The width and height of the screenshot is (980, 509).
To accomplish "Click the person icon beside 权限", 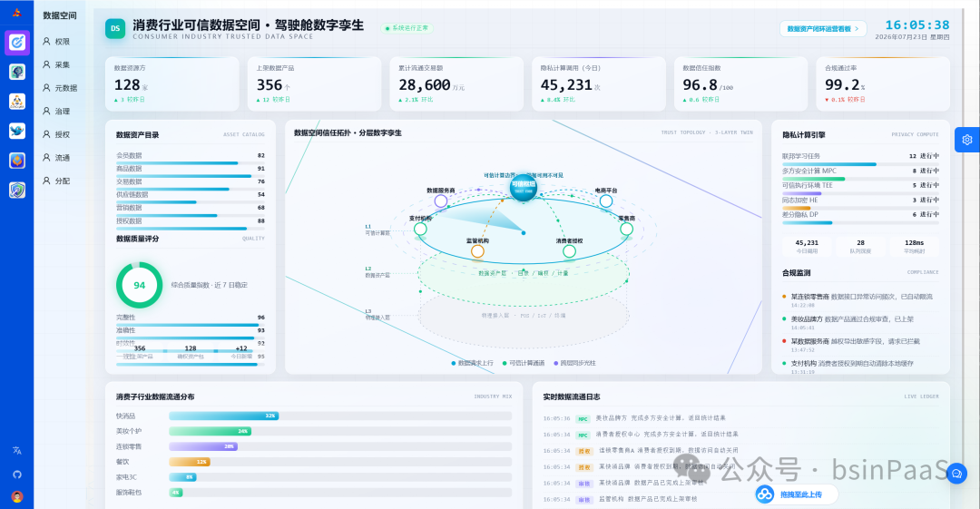I will [46, 41].
